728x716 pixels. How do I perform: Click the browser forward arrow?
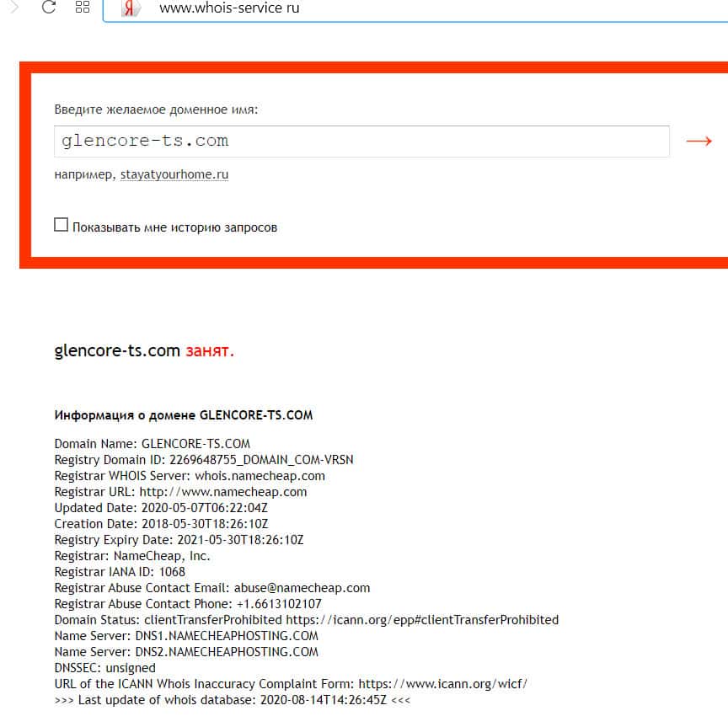click(x=14, y=7)
